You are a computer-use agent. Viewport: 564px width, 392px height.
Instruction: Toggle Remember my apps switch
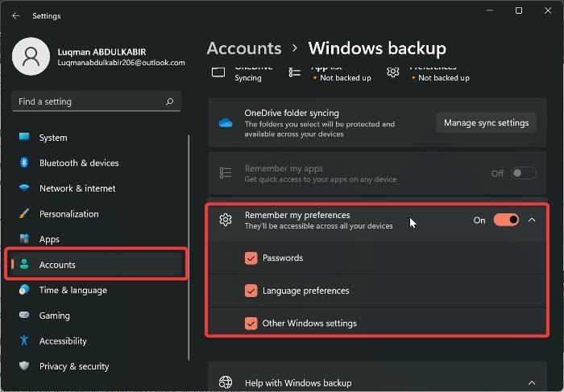[x=524, y=174]
